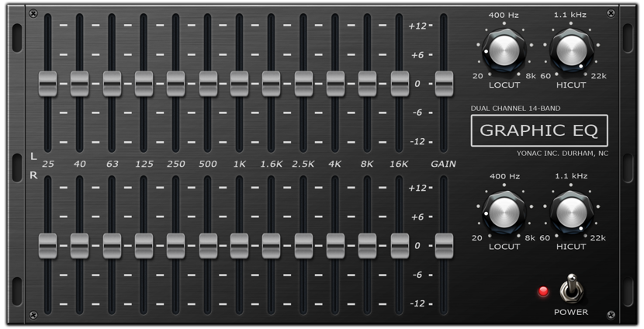
Task: Click the right channel 16K slider handle
Action: [400, 245]
